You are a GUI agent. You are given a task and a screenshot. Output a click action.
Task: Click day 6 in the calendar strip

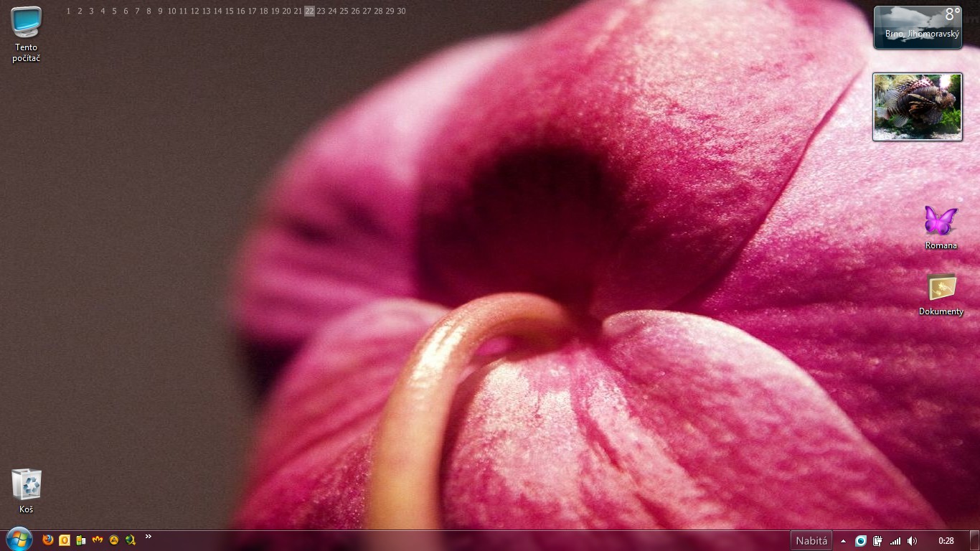pyautogui.click(x=126, y=11)
